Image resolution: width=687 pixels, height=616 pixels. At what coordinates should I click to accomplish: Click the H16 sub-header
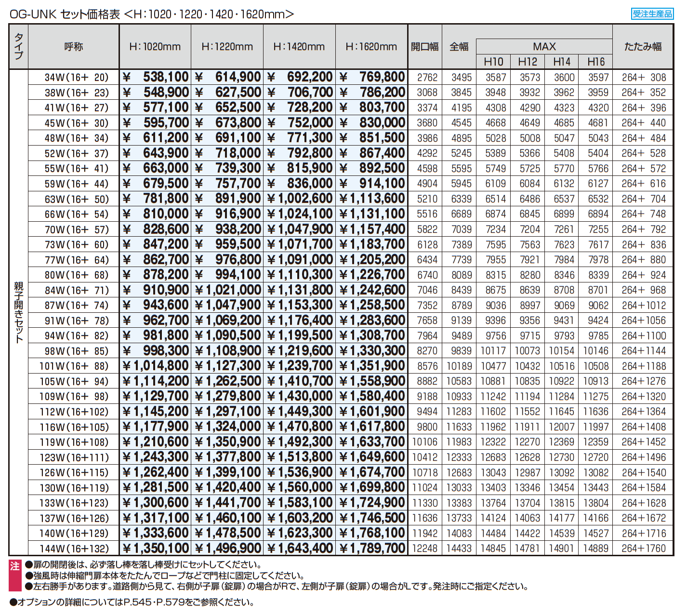(x=596, y=62)
